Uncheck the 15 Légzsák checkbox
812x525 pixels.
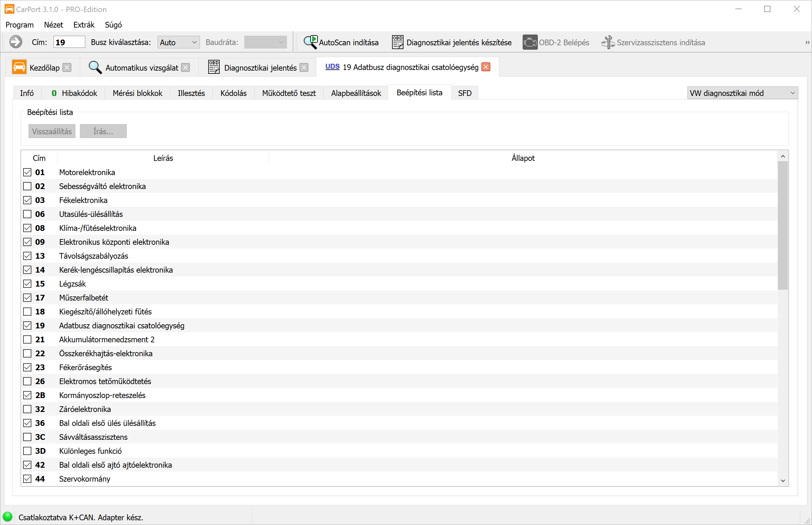27,284
